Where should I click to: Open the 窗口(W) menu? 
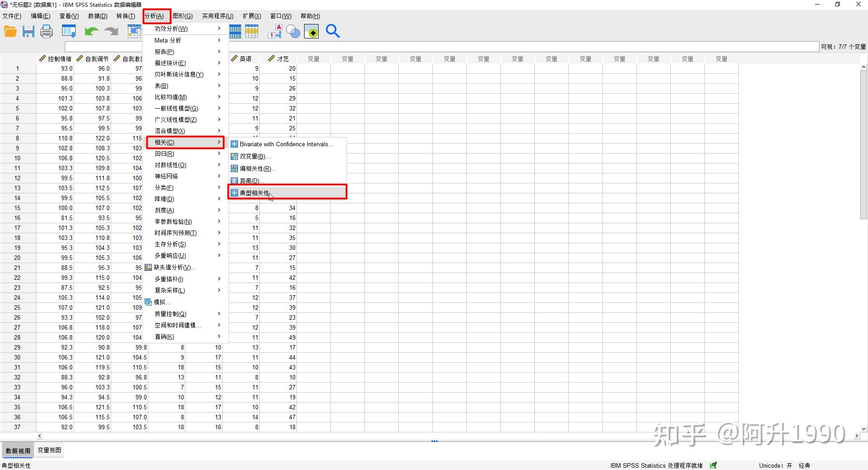pos(281,16)
